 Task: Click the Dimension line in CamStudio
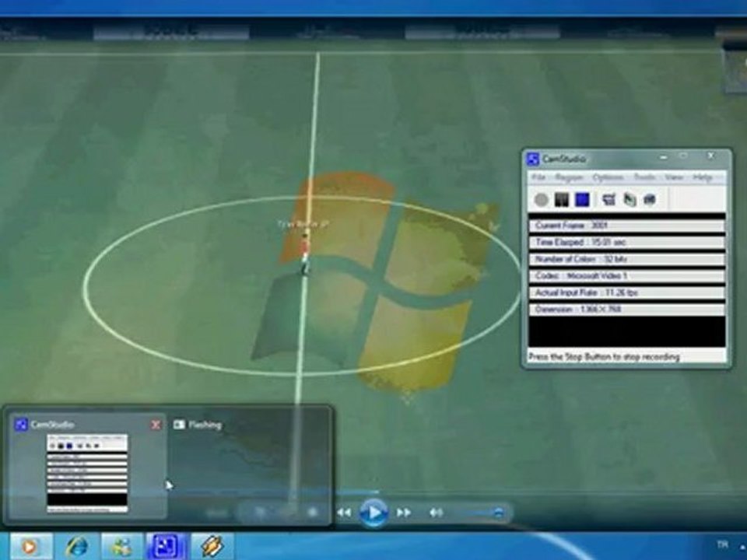[x=626, y=310]
